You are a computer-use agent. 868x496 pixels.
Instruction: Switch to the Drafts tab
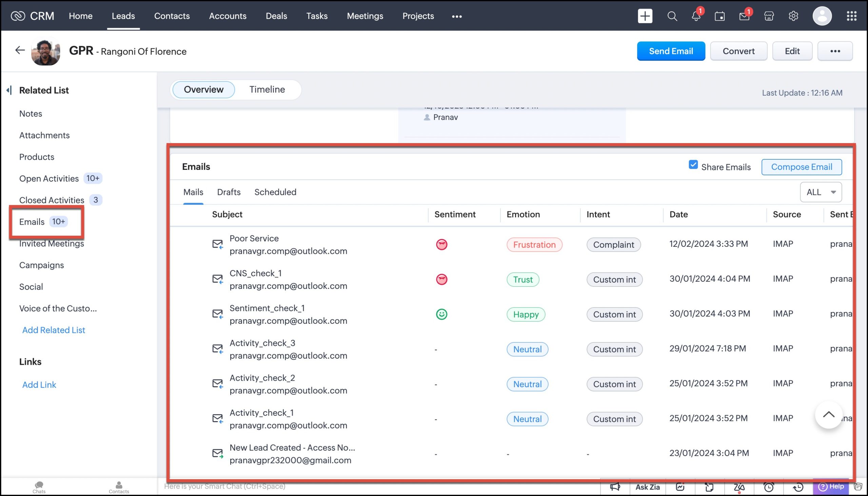coord(229,192)
